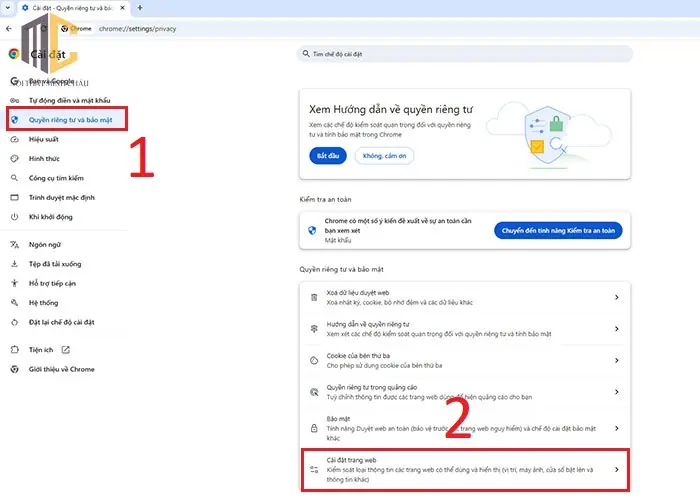Open Khi khởi động settings
Screen dimensions: 700x500
(50, 217)
